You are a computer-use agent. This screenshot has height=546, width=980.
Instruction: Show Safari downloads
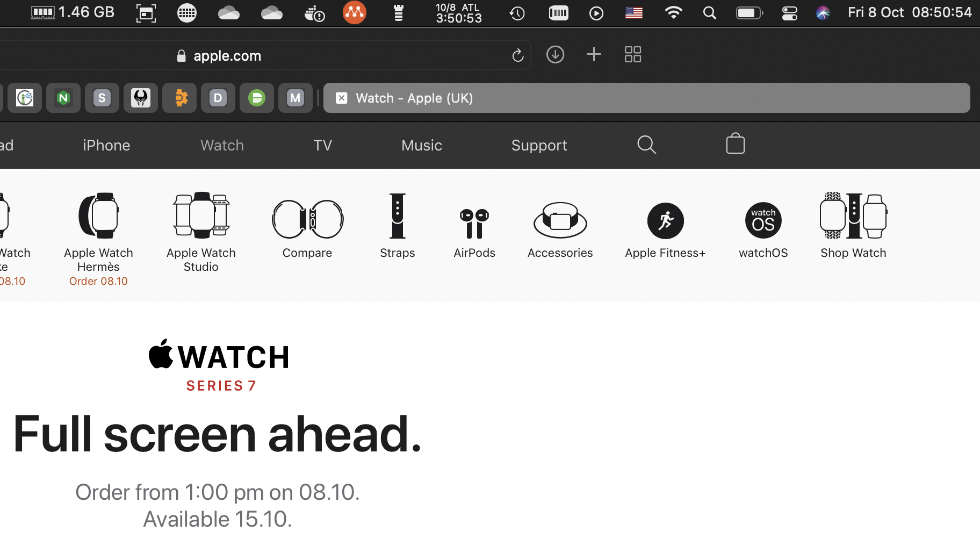(555, 54)
